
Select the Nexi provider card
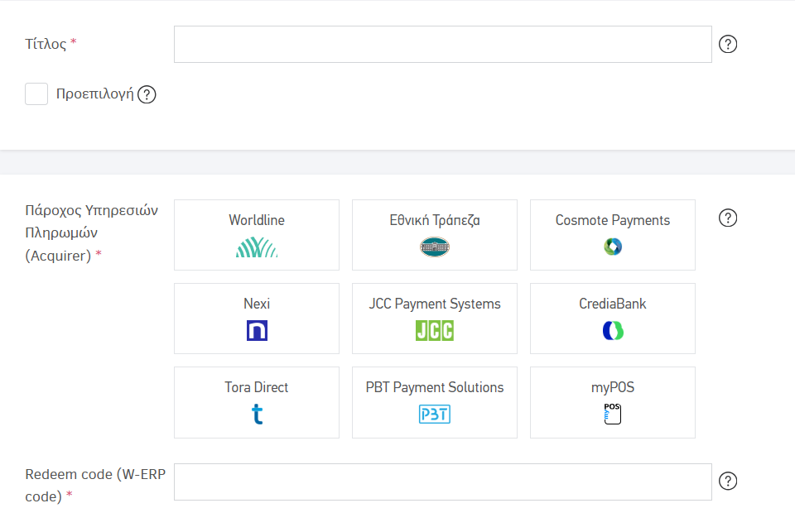click(x=257, y=319)
